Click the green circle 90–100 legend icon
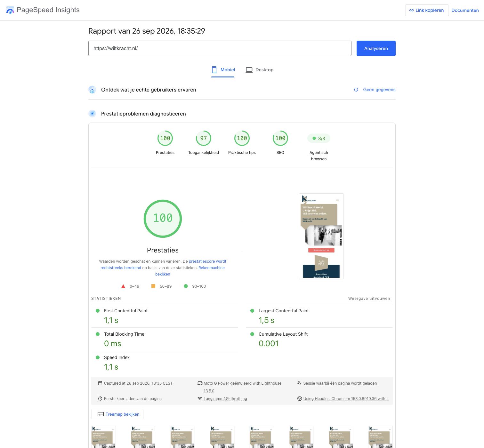484x448 pixels. [186, 286]
